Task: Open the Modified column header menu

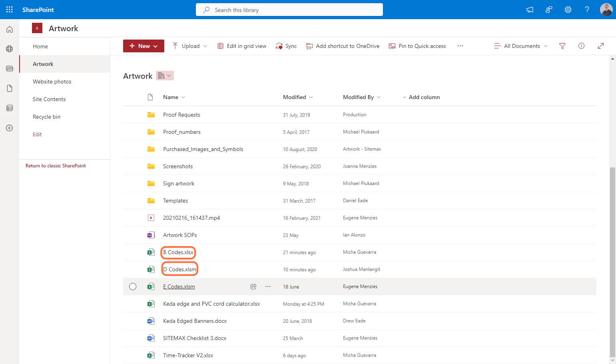Action: point(298,97)
